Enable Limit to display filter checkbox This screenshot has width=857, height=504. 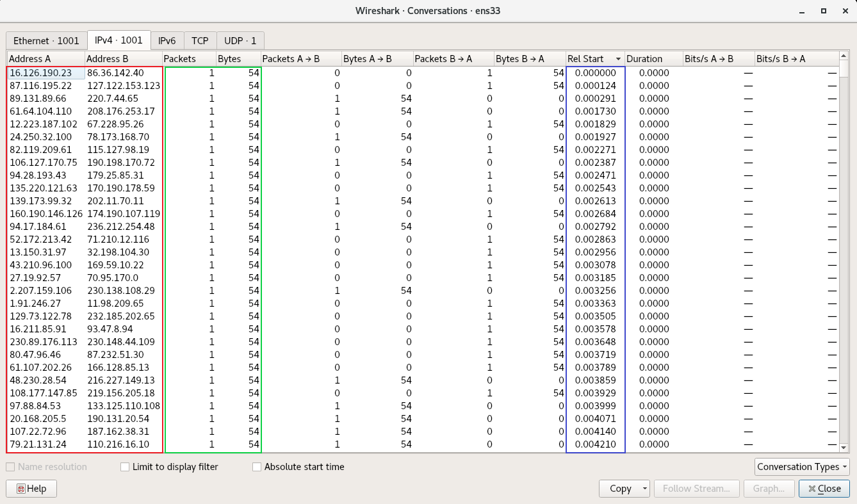click(x=125, y=467)
